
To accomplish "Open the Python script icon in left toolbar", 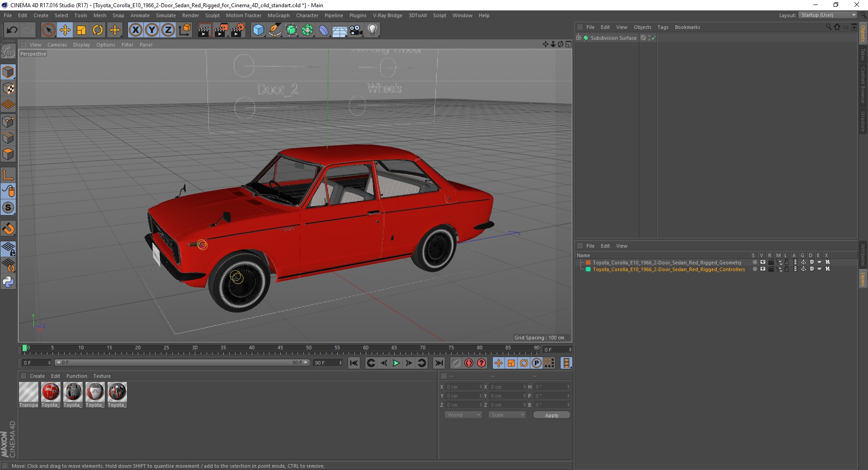I will coord(8,282).
